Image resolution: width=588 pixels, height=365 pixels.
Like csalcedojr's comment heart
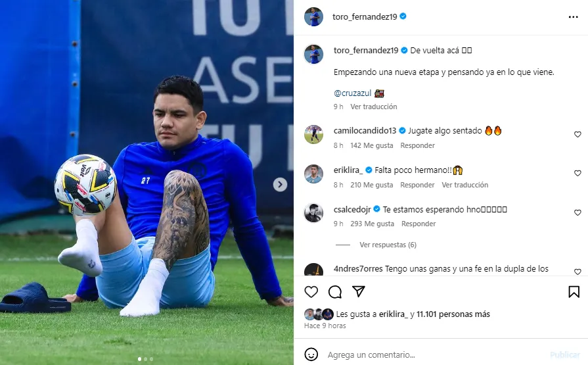(577, 212)
